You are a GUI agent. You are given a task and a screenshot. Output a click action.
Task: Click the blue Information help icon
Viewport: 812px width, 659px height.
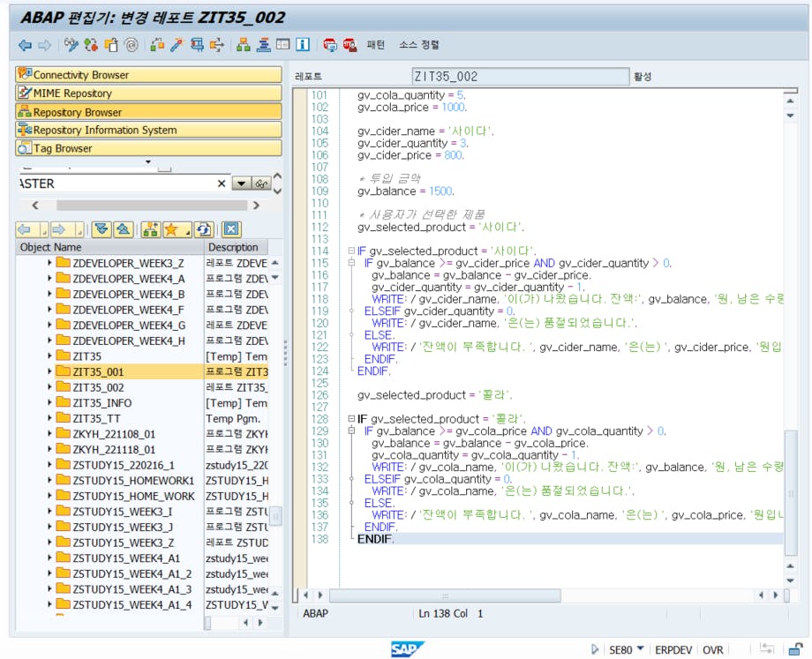point(303,44)
